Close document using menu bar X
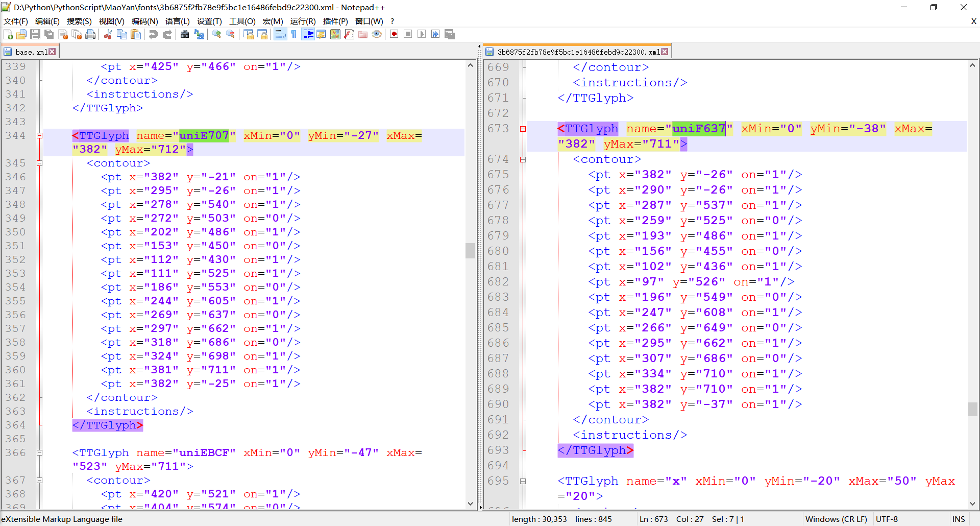Image resolution: width=980 pixels, height=526 pixels. tap(973, 21)
